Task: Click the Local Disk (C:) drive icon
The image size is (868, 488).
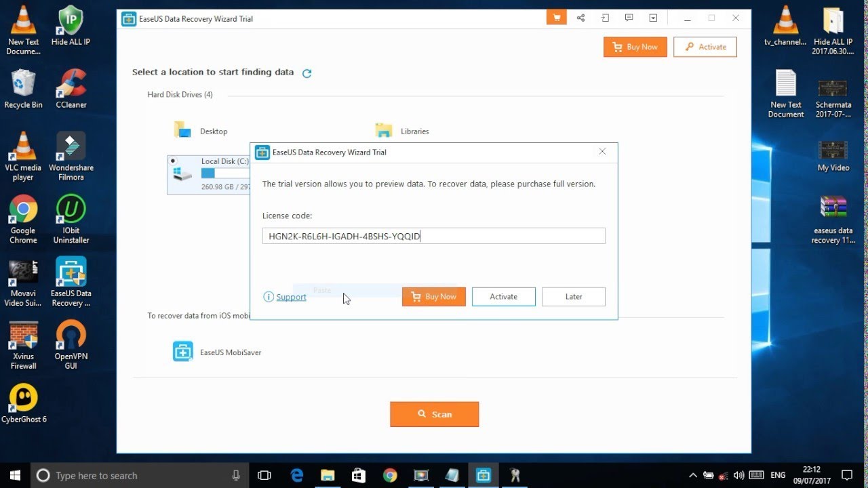Action: (182, 174)
